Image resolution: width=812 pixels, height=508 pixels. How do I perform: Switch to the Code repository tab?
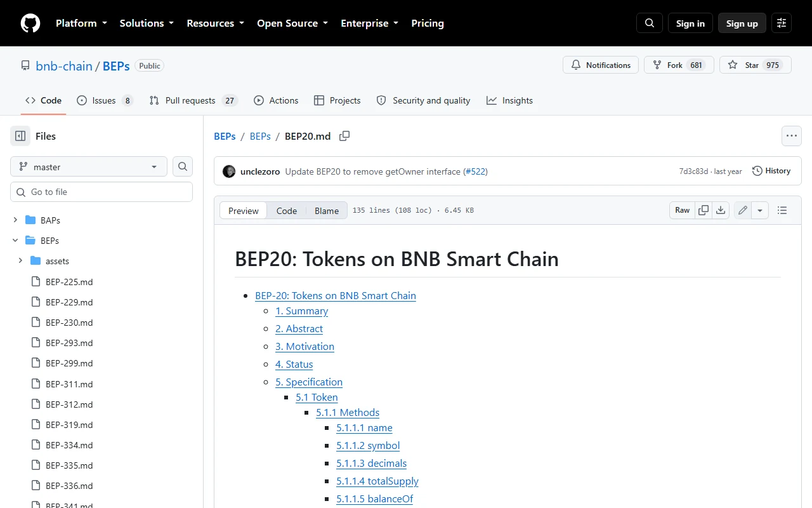click(x=43, y=100)
